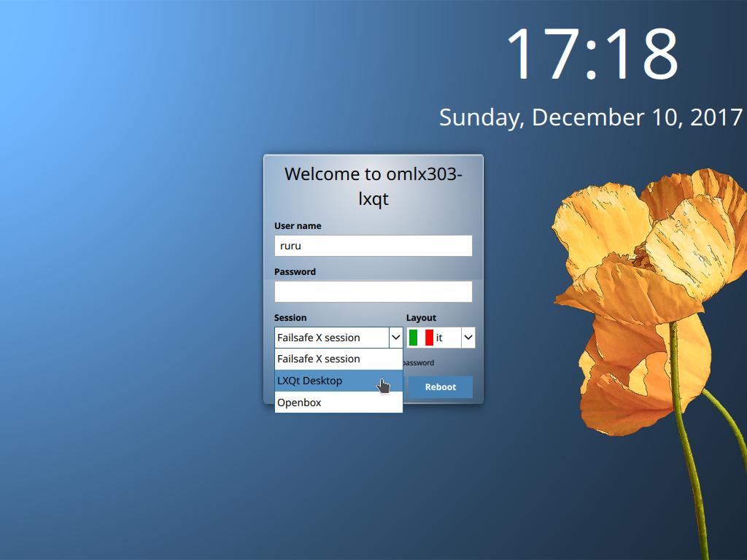This screenshot has width=747, height=560.
Task: Click the "Password" label above the field
Action: pos(295,272)
